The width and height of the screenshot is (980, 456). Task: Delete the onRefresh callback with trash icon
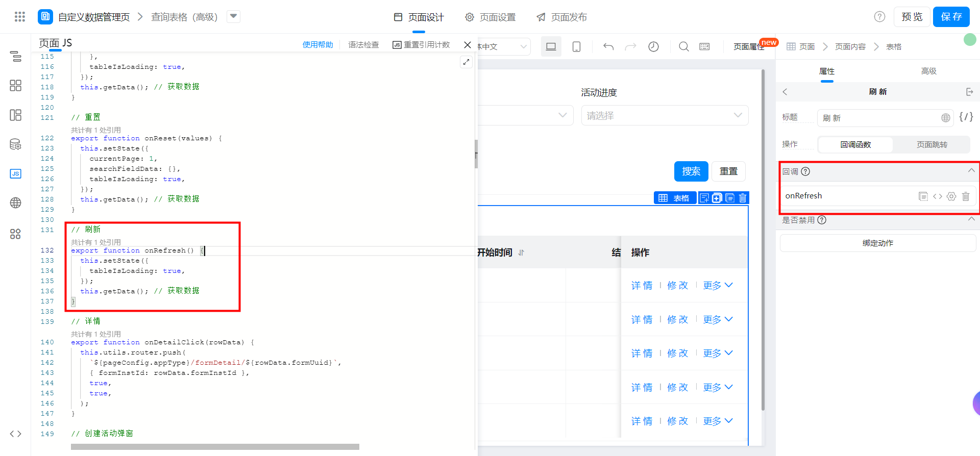click(x=965, y=196)
